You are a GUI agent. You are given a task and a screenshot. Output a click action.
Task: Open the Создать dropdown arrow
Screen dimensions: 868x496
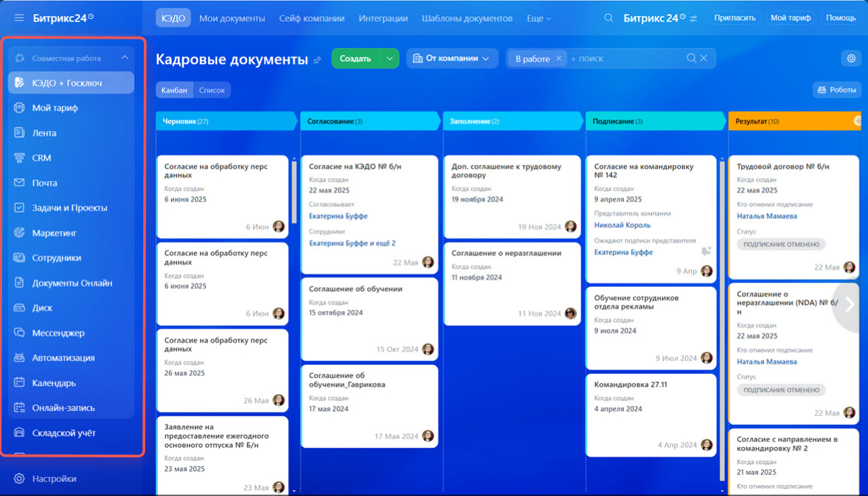pos(389,58)
